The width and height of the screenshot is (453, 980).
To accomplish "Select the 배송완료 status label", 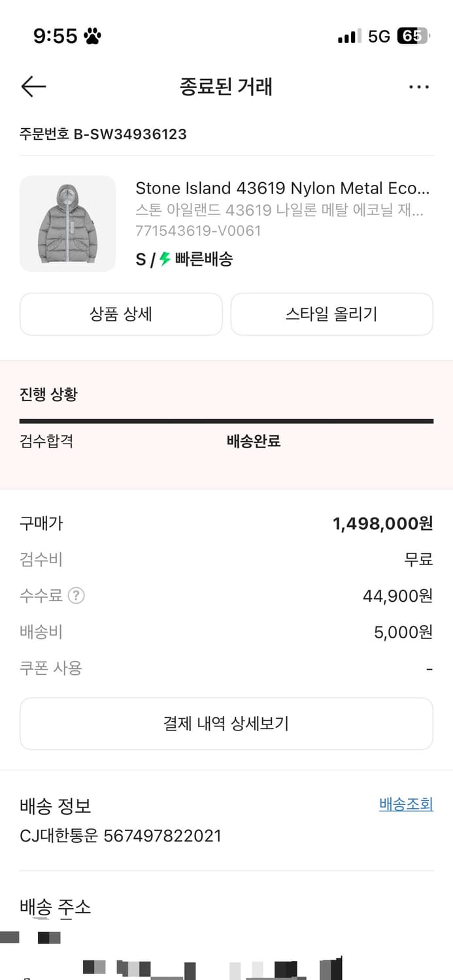I will coord(253,442).
